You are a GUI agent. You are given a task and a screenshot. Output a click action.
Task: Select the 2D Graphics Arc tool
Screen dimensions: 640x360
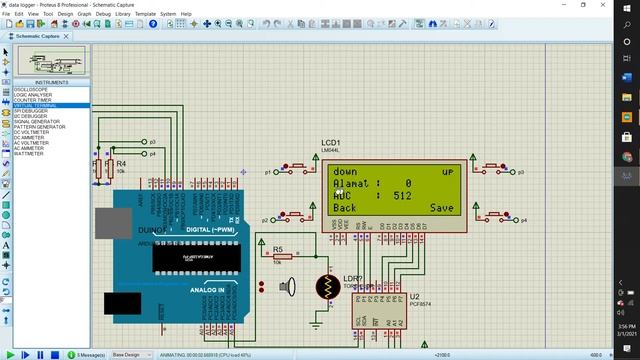click(6, 225)
